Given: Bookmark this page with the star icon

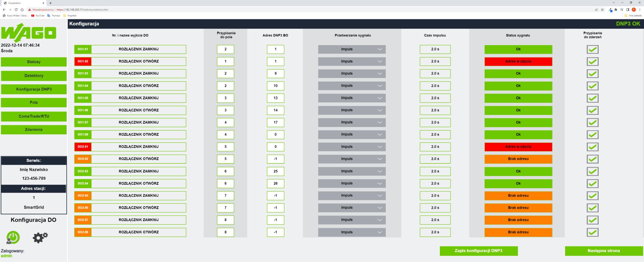Looking at the screenshot, I should point(602,10).
